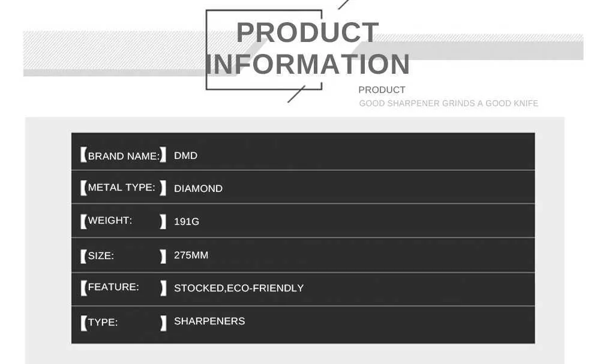The width and height of the screenshot is (600, 364).
Task: Select the WEIGHT label
Action: pyautogui.click(x=110, y=220)
